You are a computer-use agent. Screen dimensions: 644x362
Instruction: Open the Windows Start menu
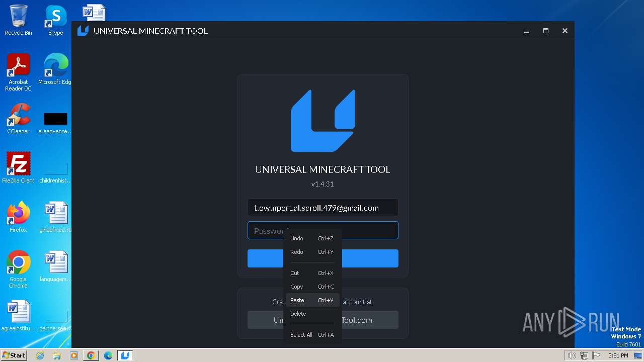tap(14, 355)
